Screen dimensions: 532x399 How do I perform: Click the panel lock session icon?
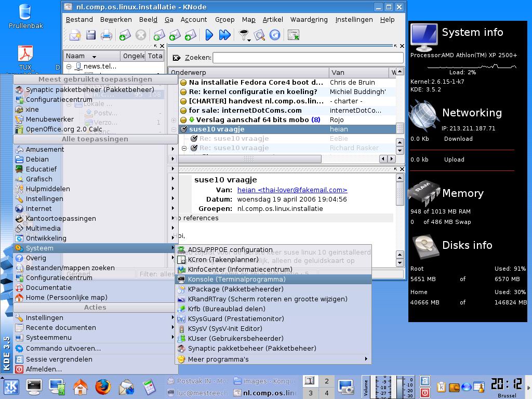[424, 381]
